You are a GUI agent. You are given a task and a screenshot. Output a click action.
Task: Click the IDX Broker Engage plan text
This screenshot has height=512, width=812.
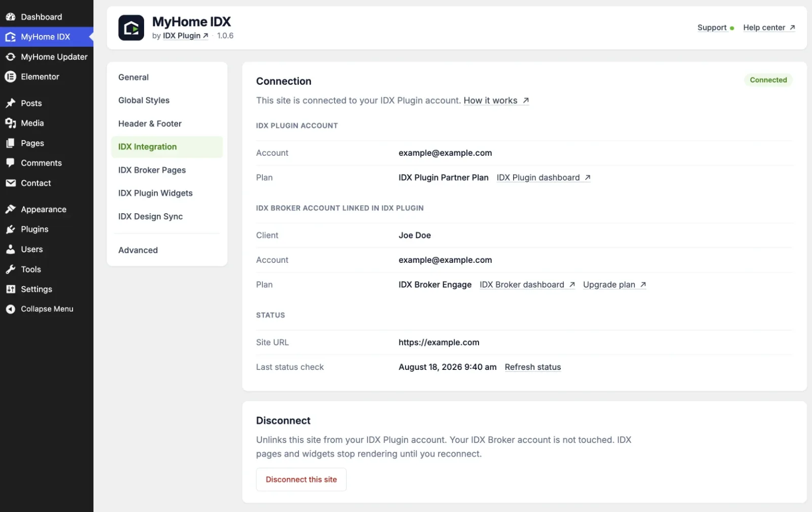tap(435, 285)
